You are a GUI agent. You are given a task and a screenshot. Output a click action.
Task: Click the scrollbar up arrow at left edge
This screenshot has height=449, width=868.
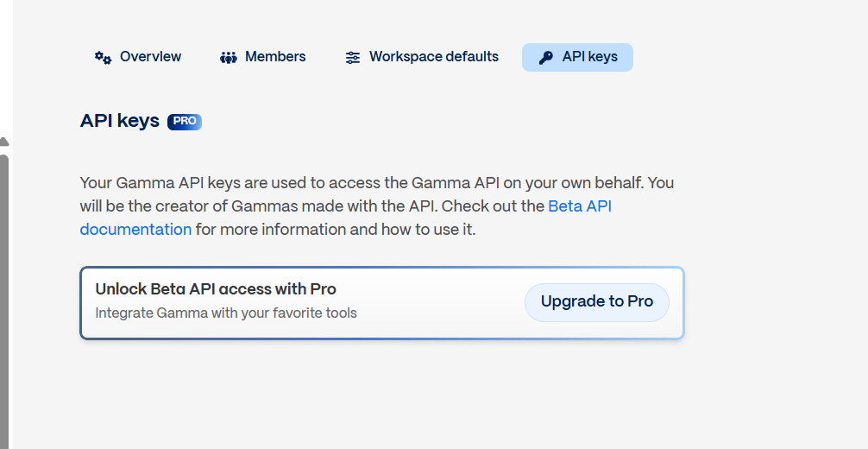(x=3, y=142)
